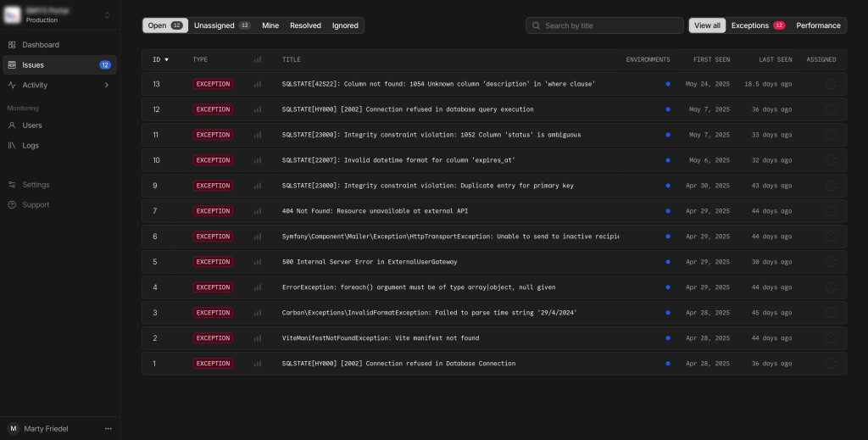Screen dimensions: 868x440
Task: Click the environment dot for issue 13
Action: tap(668, 84)
